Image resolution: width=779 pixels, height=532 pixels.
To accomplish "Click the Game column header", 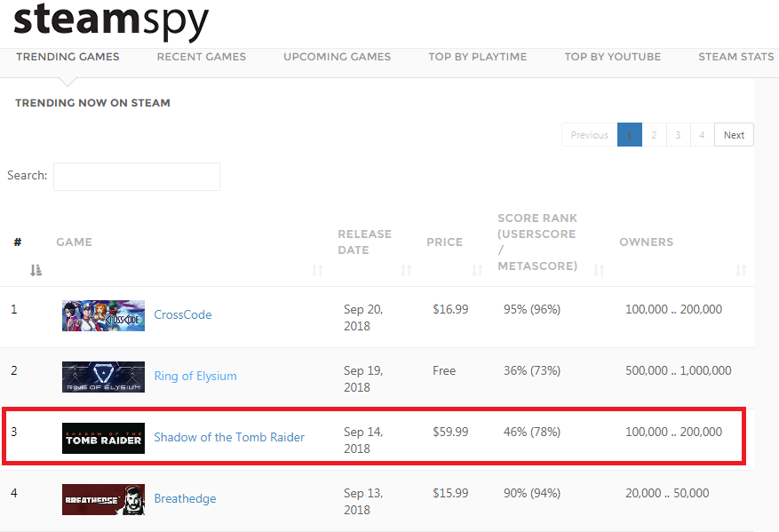I will 74,242.
